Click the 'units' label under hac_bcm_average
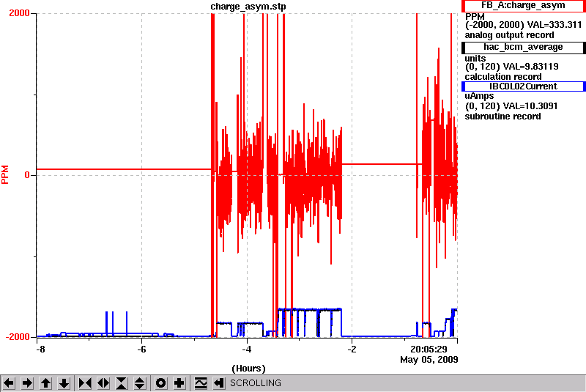 [475, 59]
